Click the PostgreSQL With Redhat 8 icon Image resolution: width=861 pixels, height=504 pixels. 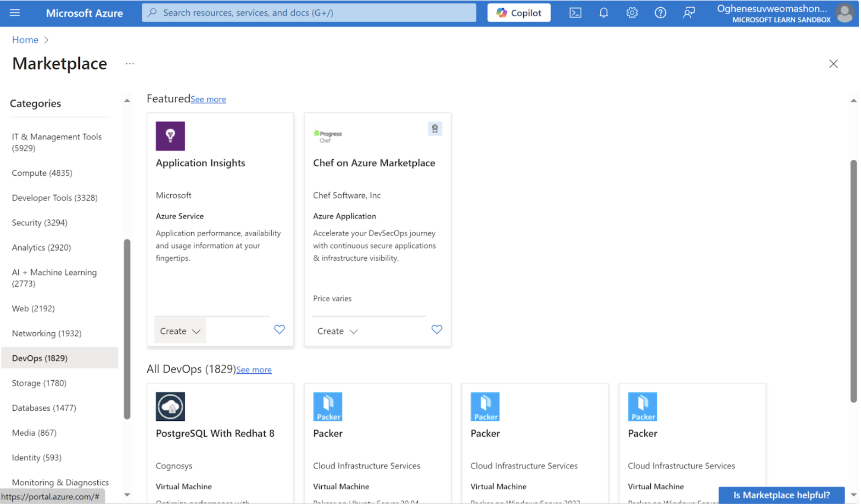pos(171,408)
